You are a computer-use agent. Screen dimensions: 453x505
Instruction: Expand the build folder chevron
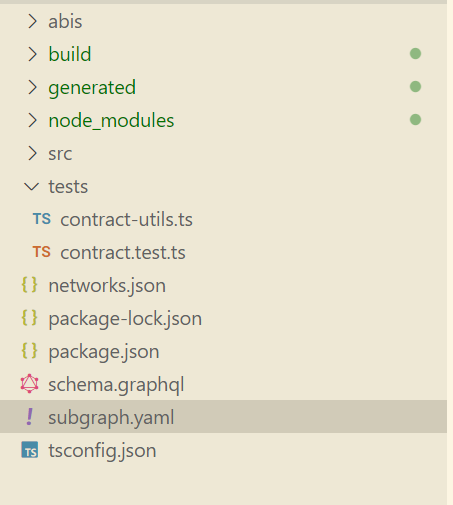[x=32, y=54]
